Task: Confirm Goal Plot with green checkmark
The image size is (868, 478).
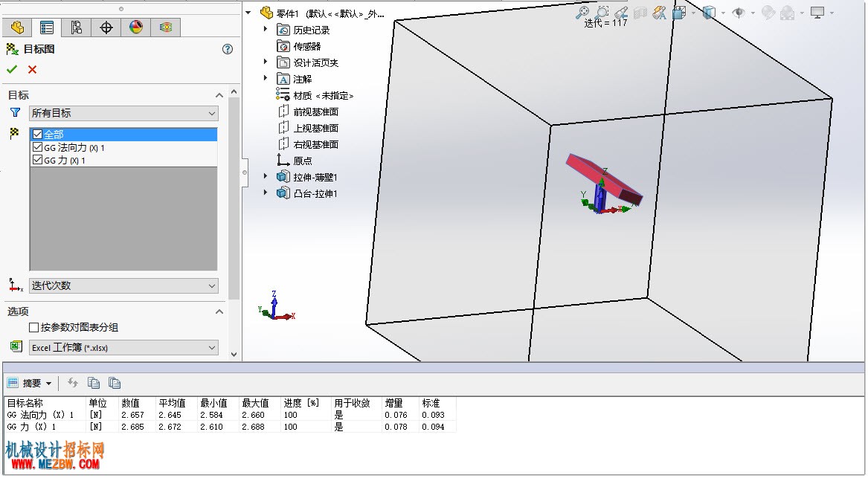Action: pyautogui.click(x=12, y=69)
